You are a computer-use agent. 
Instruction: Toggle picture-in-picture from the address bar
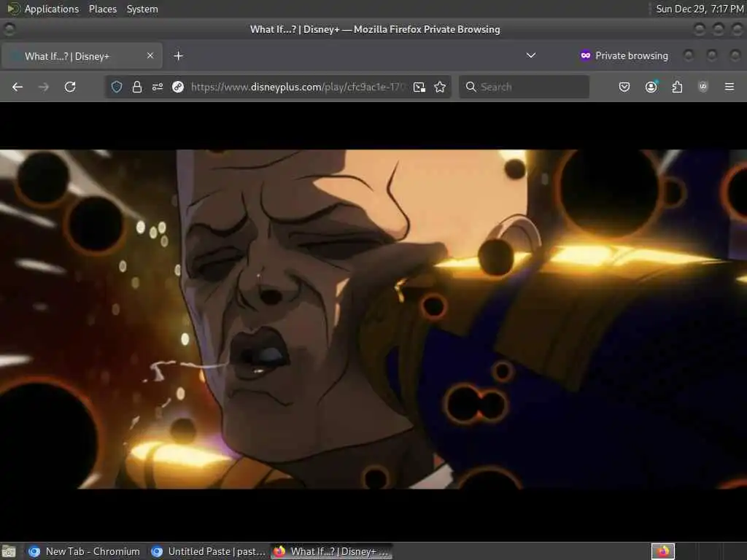pos(419,87)
